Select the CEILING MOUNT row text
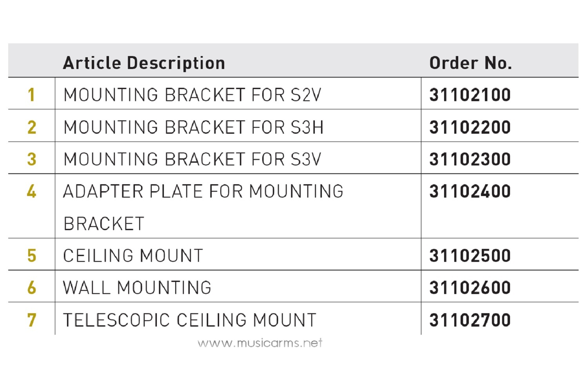Viewport: 588px width, 392px height. coord(133,256)
